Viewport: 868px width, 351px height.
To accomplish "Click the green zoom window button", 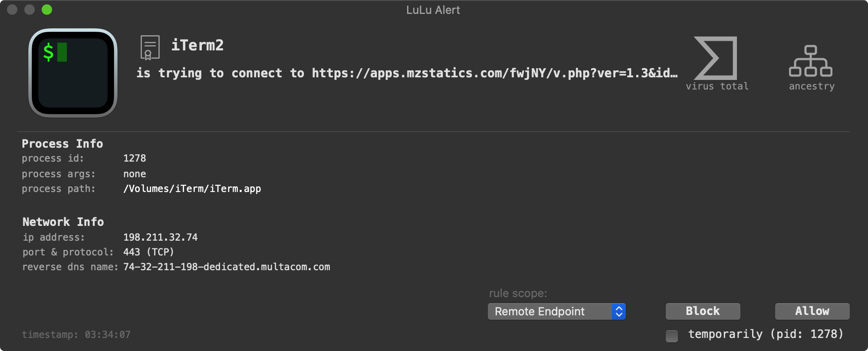I will pyautogui.click(x=47, y=10).
